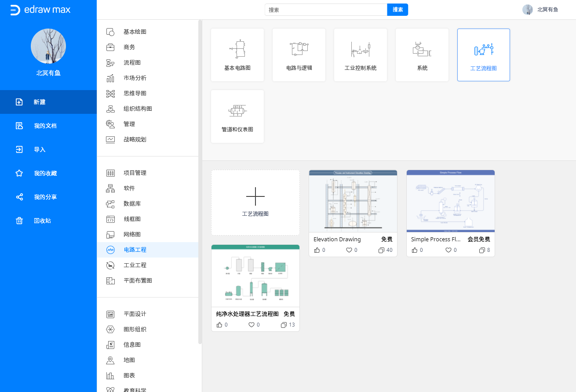Like the Elevation Drawing template thumbs-up
The image size is (576, 392).
coord(317,250)
